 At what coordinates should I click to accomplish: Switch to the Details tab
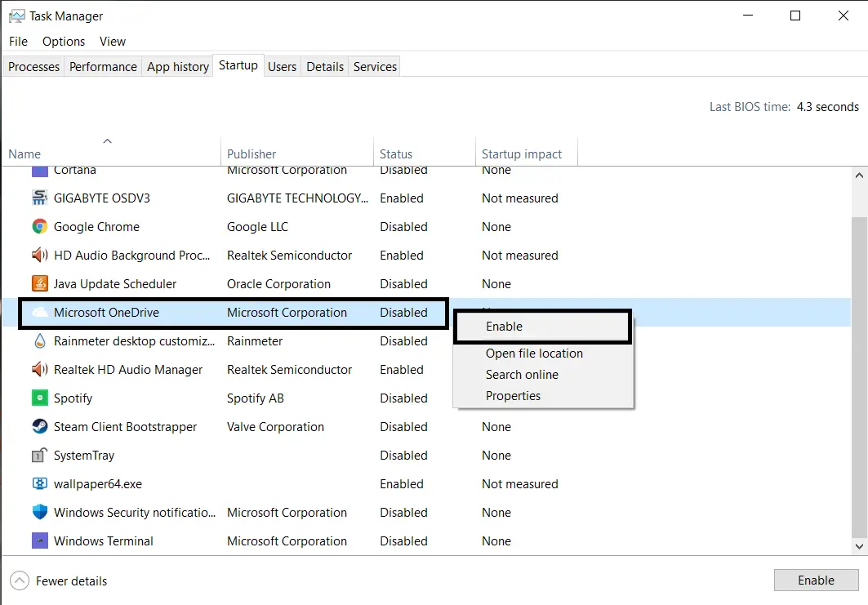[x=325, y=66]
